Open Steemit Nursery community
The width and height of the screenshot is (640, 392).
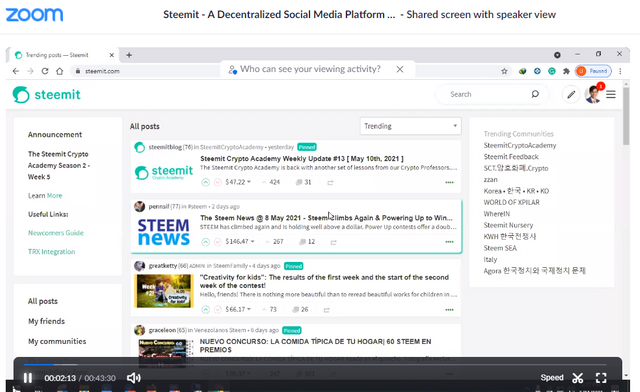point(508,225)
